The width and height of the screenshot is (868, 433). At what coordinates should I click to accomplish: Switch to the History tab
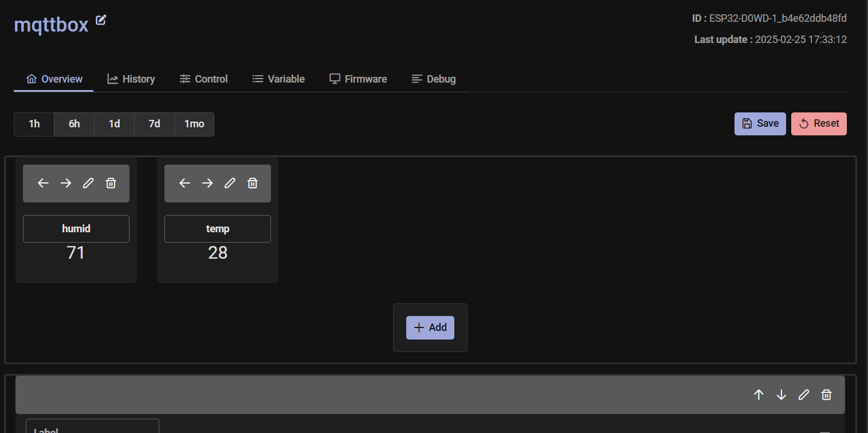(131, 79)
